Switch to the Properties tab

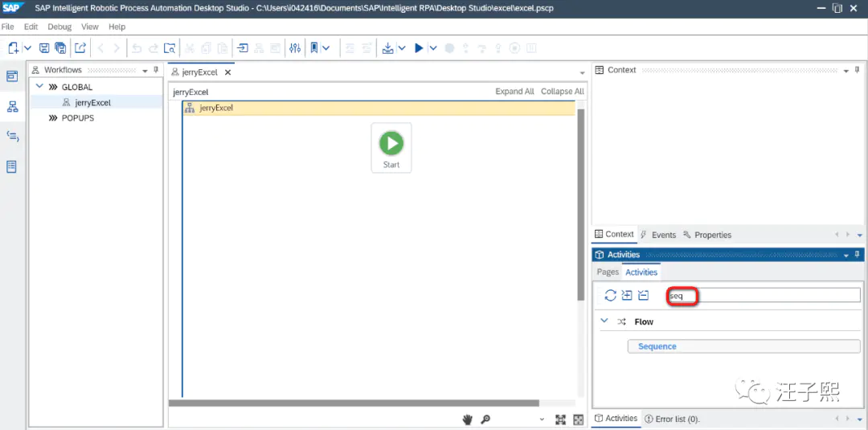[x=707, y=235]
